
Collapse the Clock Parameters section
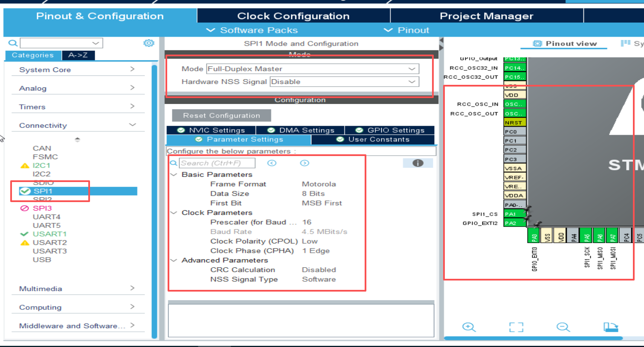tap(174, 212)
